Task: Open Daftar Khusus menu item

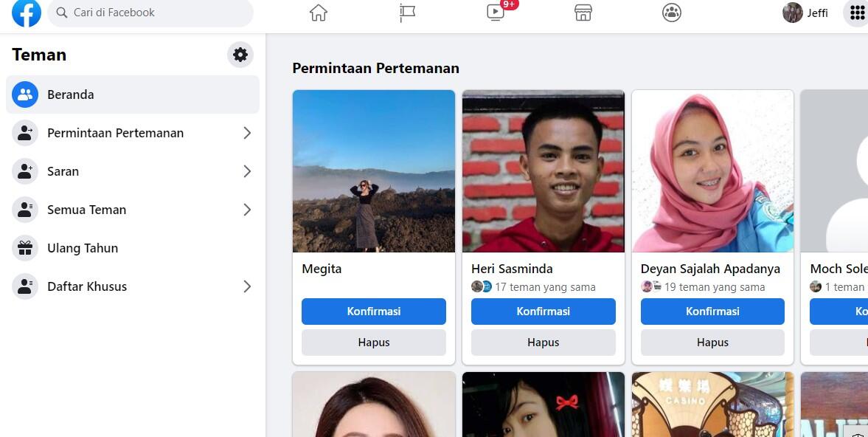Action: pos(132,286)
